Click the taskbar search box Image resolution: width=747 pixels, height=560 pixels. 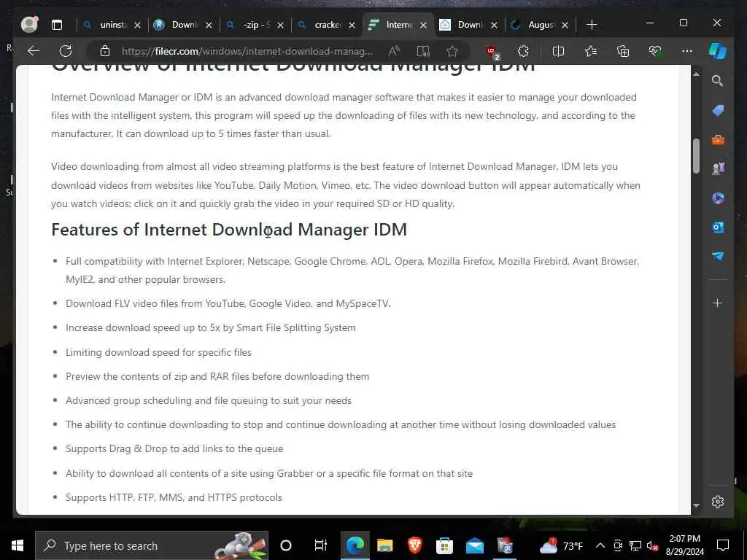pos(152,545)
